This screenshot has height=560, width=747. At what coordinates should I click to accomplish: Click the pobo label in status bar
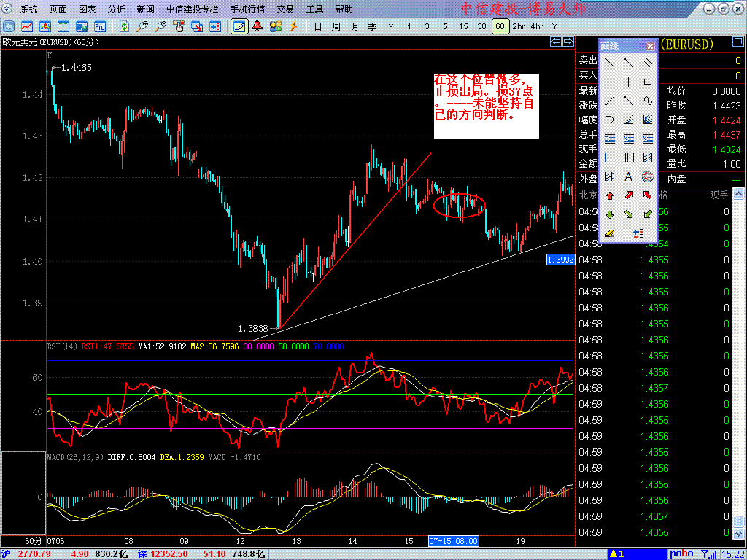[x=681, y=554]
